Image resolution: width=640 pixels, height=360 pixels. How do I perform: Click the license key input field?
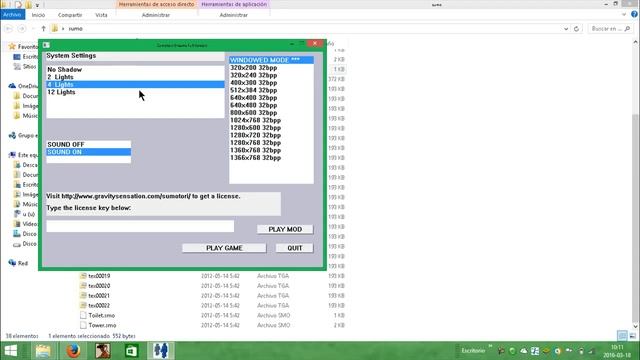pos(140,226)
